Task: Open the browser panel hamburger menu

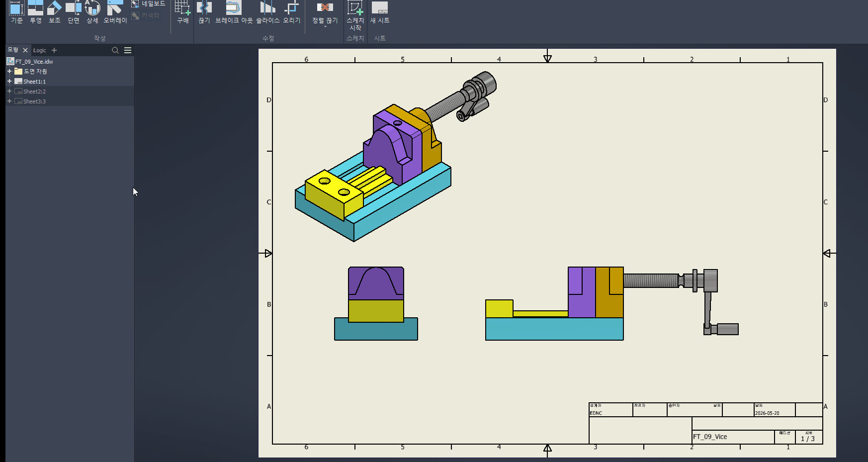Action: pos(128,50)
